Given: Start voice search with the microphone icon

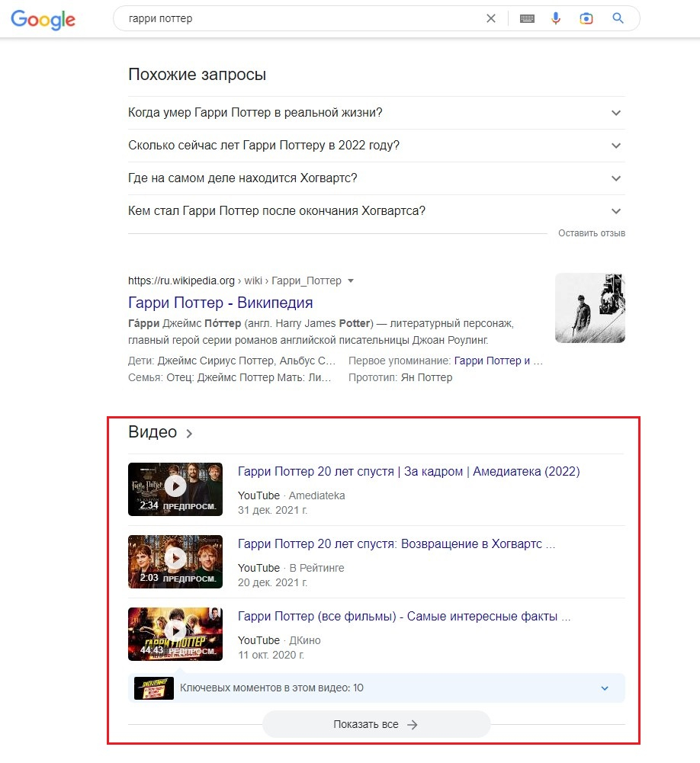Looking at the screenshot, I should [555, 18].
